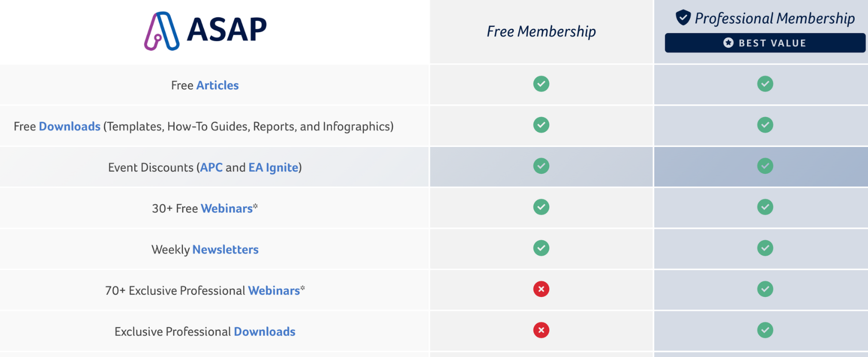Follow the EA Ignite link
This screenshot has width=868, height=357.
coord(273,167)
